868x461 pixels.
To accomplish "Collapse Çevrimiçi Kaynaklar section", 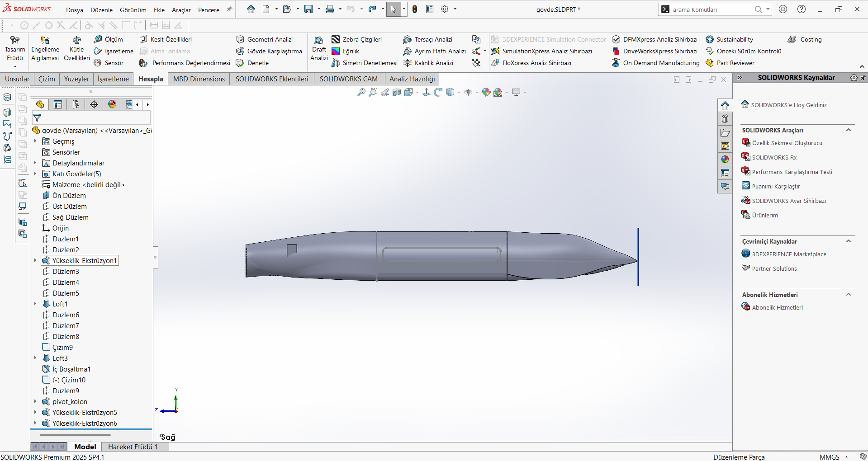I will (x=849, y=241).
